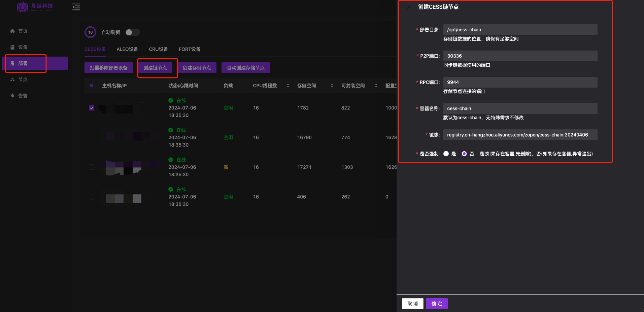Viewport: 644px width, 312px height.
Task: Sort by 可封装空间 column arrows
Action: pyautogui.click(x=376, y=86)
